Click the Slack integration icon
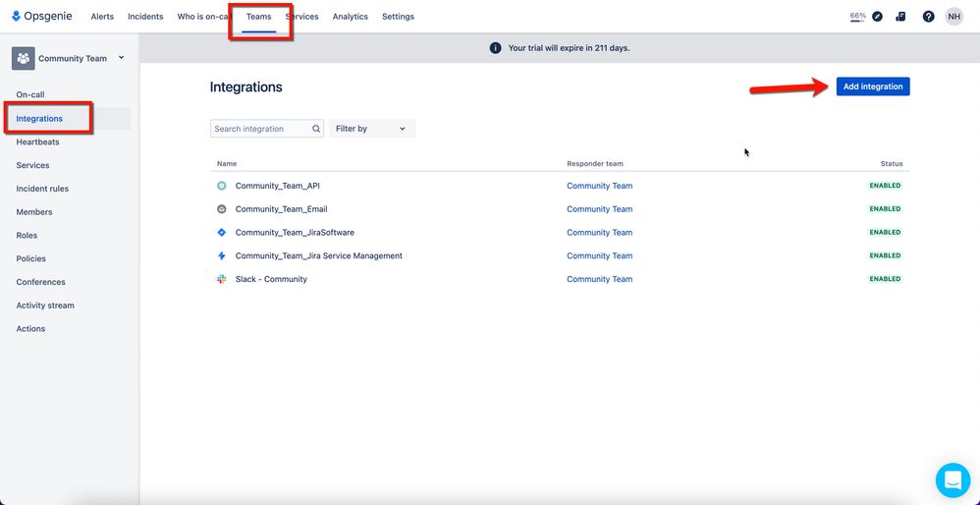Image resolution: width=980 pixels, height=505 pixels. [221, 279]
